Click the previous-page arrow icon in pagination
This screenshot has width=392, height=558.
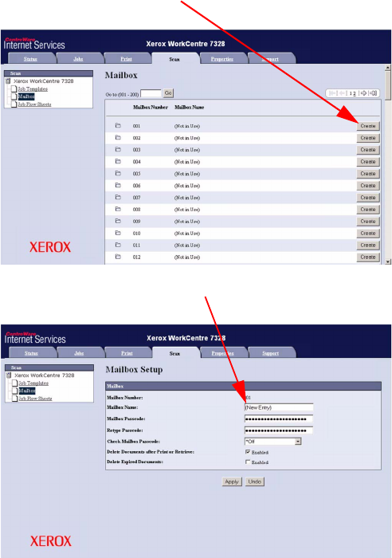343,93
